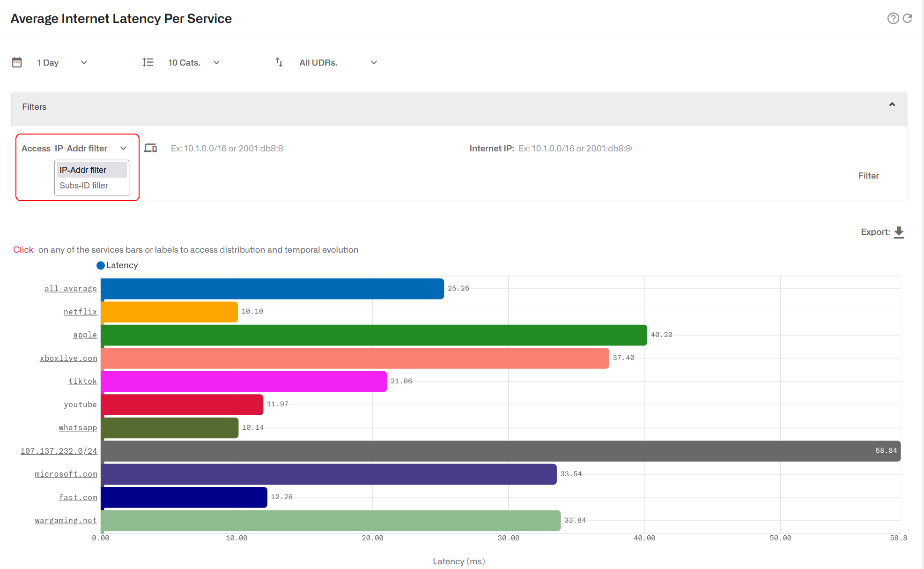This screenshot has height=569, width=924.
Task: Click the Internet IP input field
Action: [x=575, y=149]
